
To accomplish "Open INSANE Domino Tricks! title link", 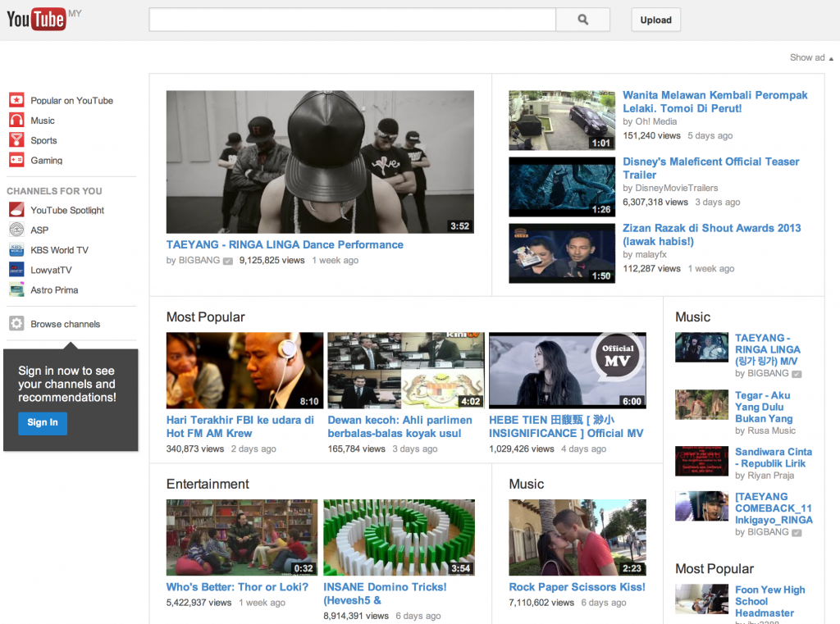I will click(x=386, y=594).
